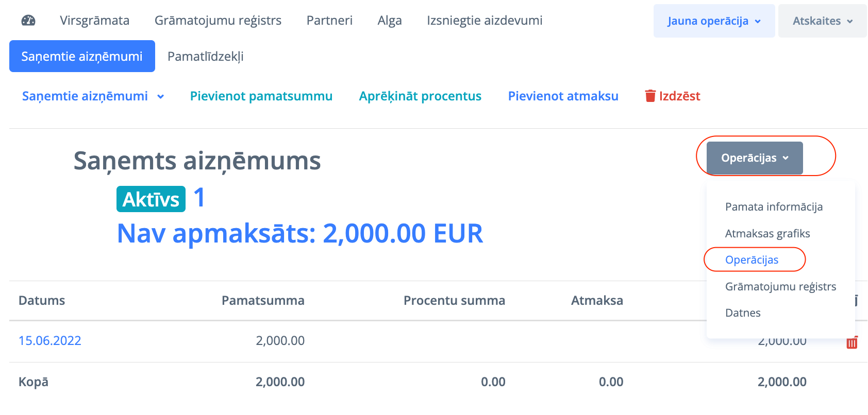Expand the Saņemtie aizņēmumi submenu dropdown
This screenshot has width=868, height=415.
93,96
